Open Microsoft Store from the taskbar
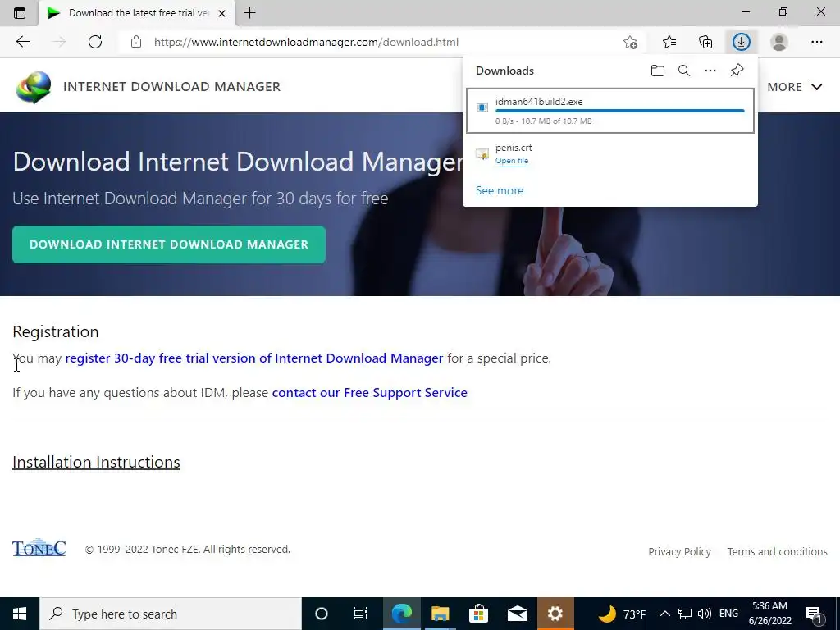 click(478, 614)
